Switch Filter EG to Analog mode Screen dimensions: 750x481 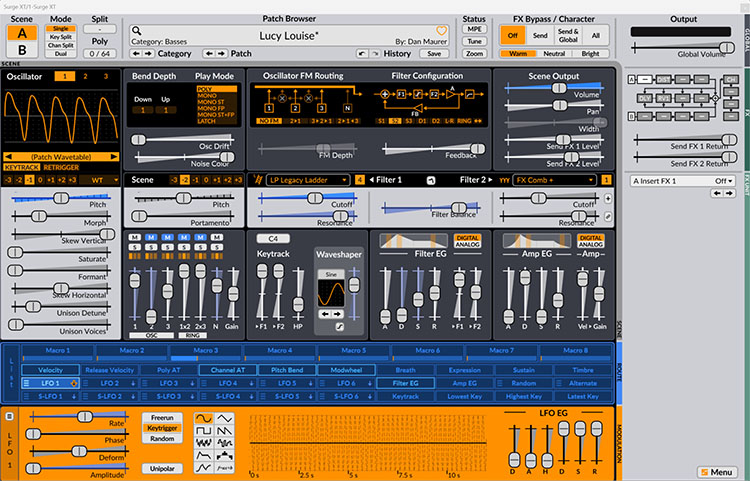(467, 244)
